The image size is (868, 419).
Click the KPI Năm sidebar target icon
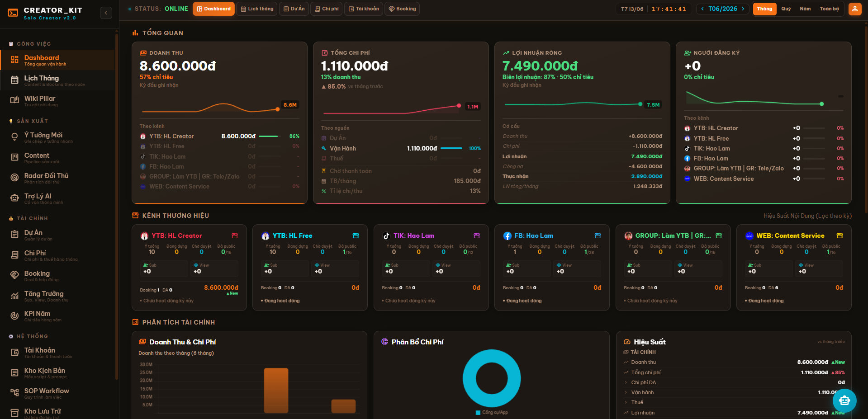(x=14, y=315)
